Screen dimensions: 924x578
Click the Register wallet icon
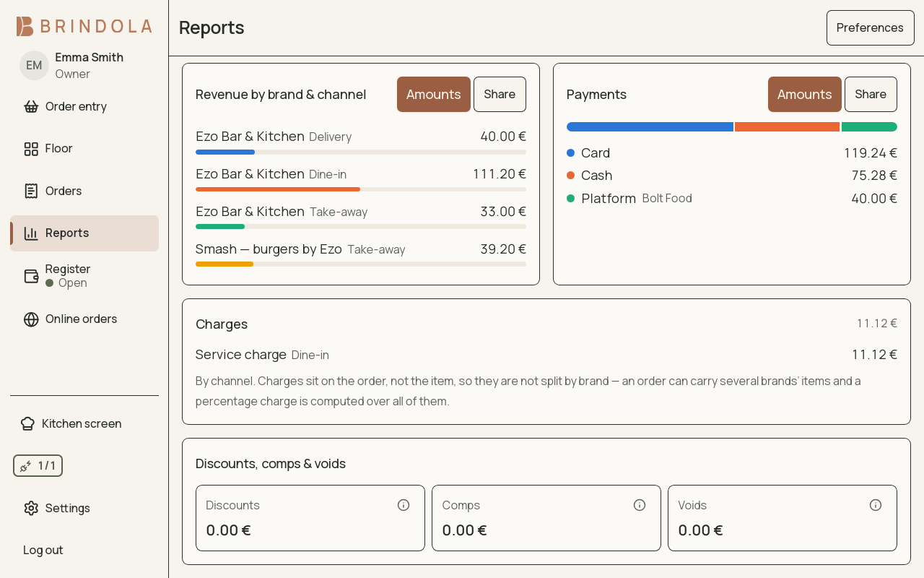click(x=31, y=276)
